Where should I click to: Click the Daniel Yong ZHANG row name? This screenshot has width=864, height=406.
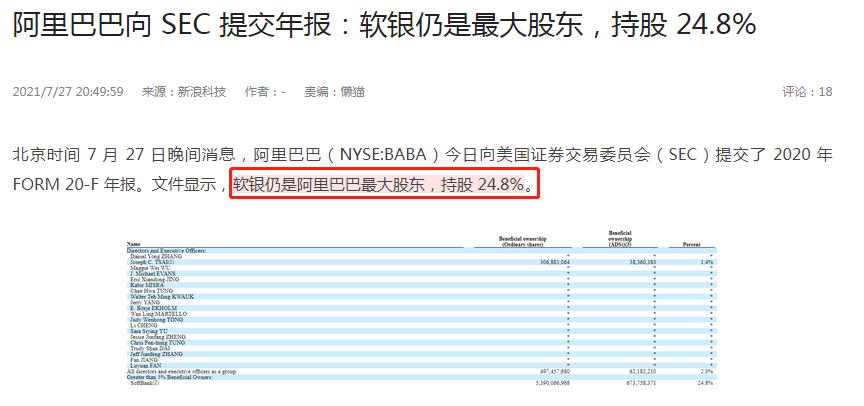click(156, 256)
